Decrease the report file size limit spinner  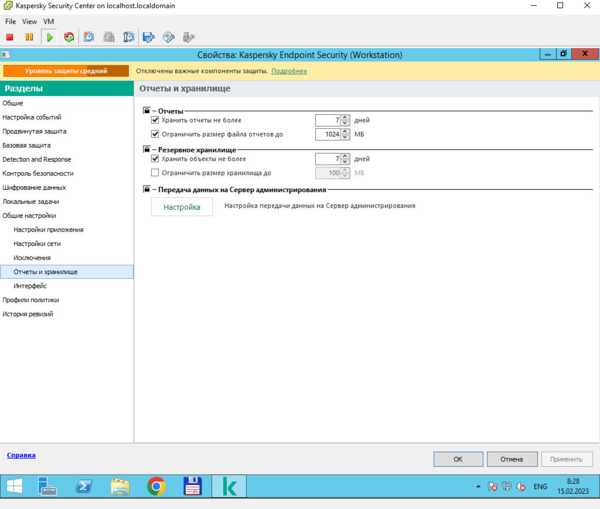(x=345, y=137)
